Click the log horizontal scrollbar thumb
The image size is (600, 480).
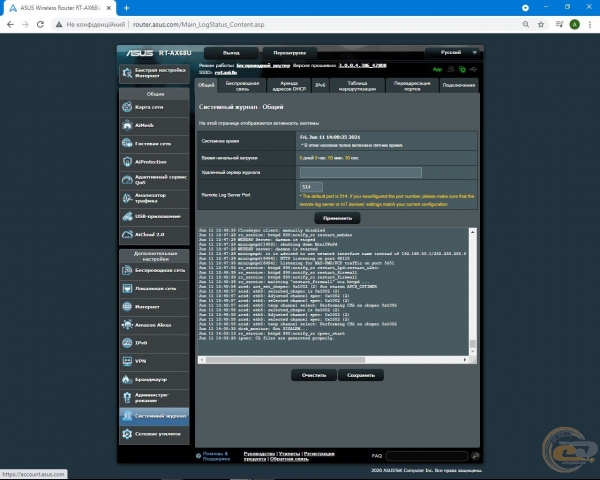[285, 360]
